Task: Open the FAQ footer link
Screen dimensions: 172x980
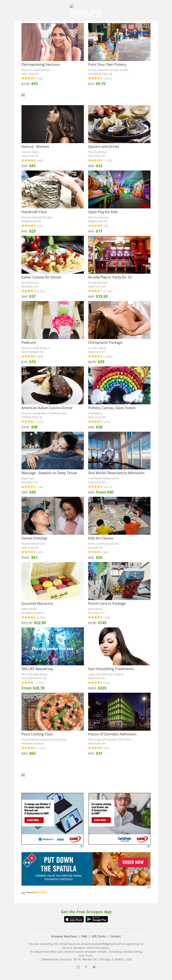Action: (x=84, y=936)
